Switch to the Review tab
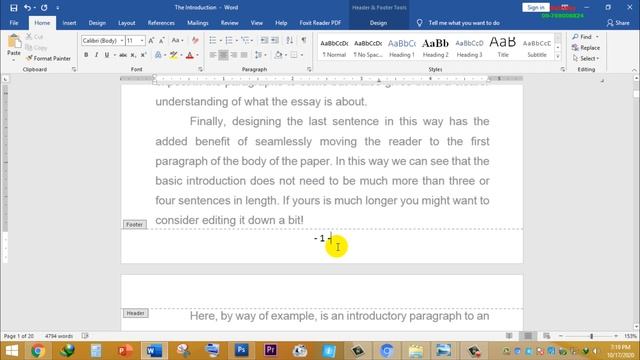 pyautogui.click(x=229, y=23)
